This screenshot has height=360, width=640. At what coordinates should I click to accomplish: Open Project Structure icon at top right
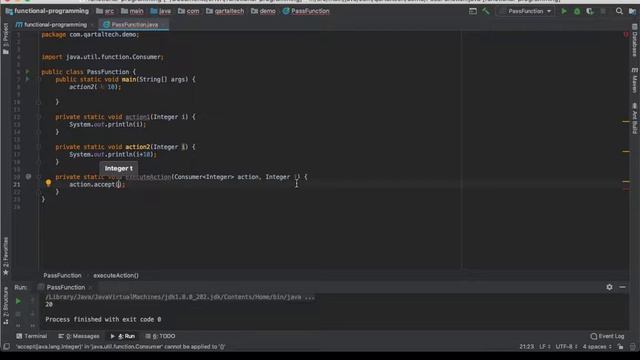[632, 11]
